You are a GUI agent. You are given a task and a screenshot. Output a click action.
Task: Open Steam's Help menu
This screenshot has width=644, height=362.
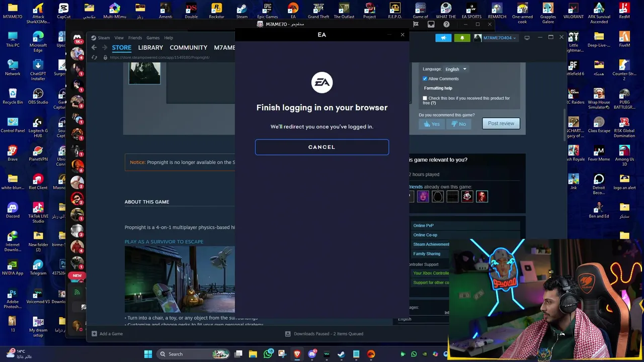click(169, 38)
